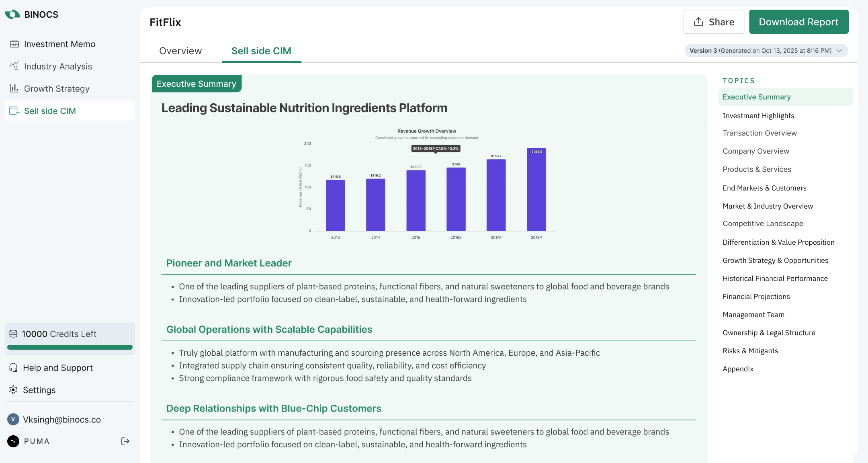The image size is (868, 463).
Task: Click the Download Report button
Action: [x=798, y=22]
